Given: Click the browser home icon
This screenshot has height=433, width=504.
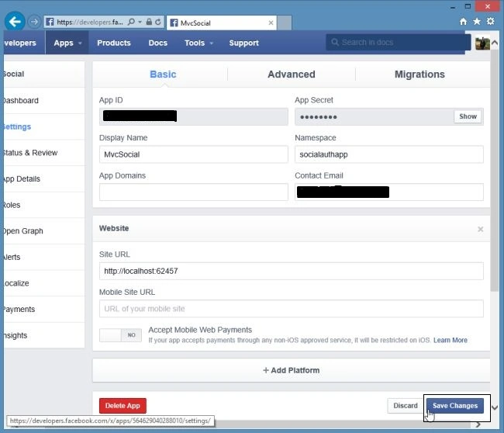Looking at the screenshot, I should click(463, 22).
